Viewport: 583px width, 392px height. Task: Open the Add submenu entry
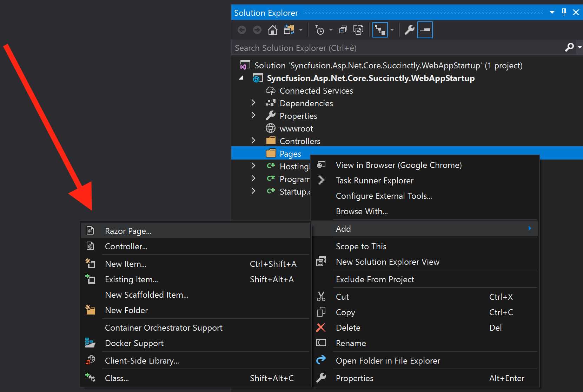[343, 228]
